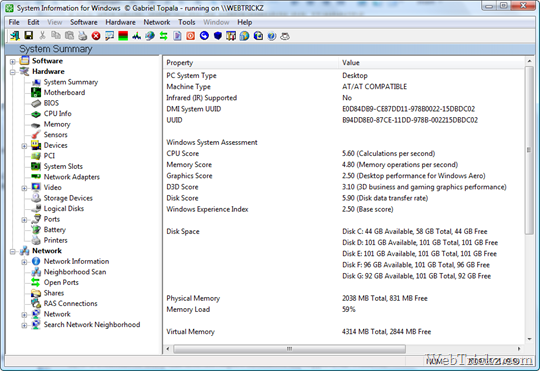This screenshot has height=371, width=540.
Task: Expand the Network sub-node under RAS Connections
Action: pos(24,315)
